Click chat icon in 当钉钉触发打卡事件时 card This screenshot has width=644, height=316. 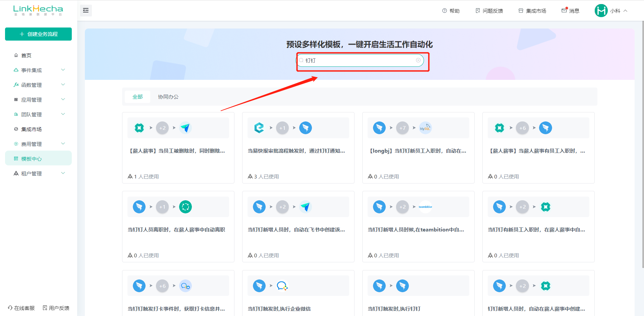185,286
